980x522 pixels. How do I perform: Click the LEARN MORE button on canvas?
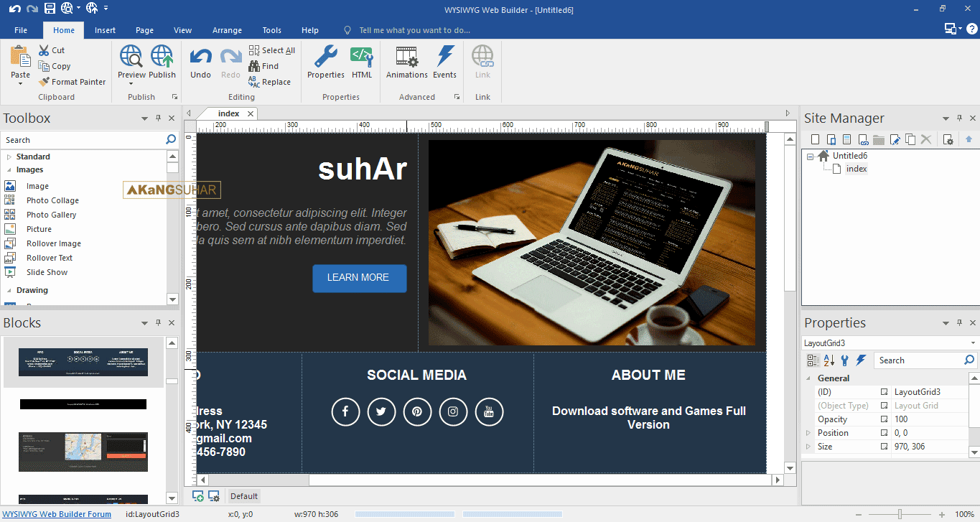(359, 278)
